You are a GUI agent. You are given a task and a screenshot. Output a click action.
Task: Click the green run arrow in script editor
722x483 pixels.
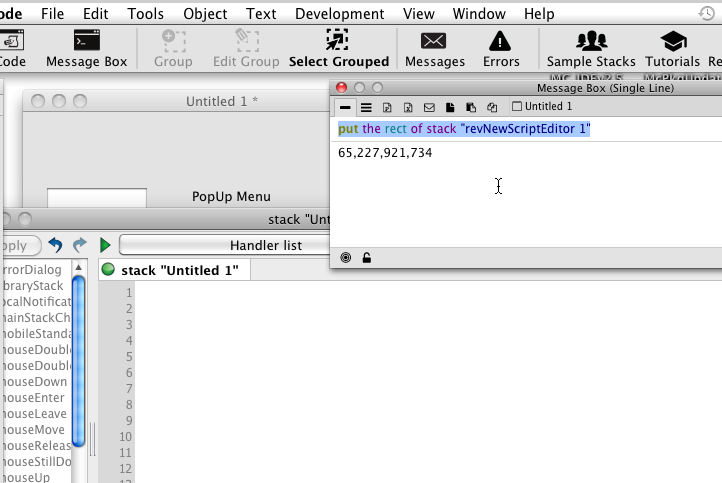[x=105, y=245]
